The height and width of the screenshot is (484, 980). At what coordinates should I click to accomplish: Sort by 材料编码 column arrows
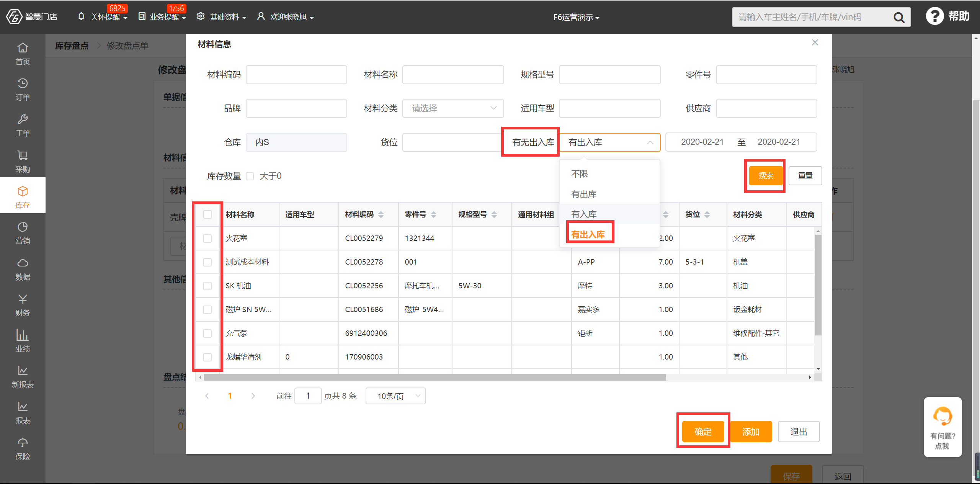381,214
